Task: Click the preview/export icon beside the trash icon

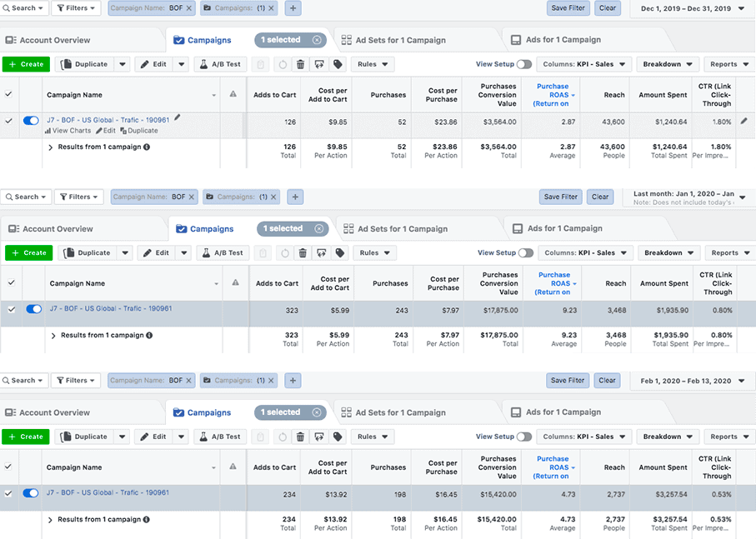Action: tap(319, 64)
